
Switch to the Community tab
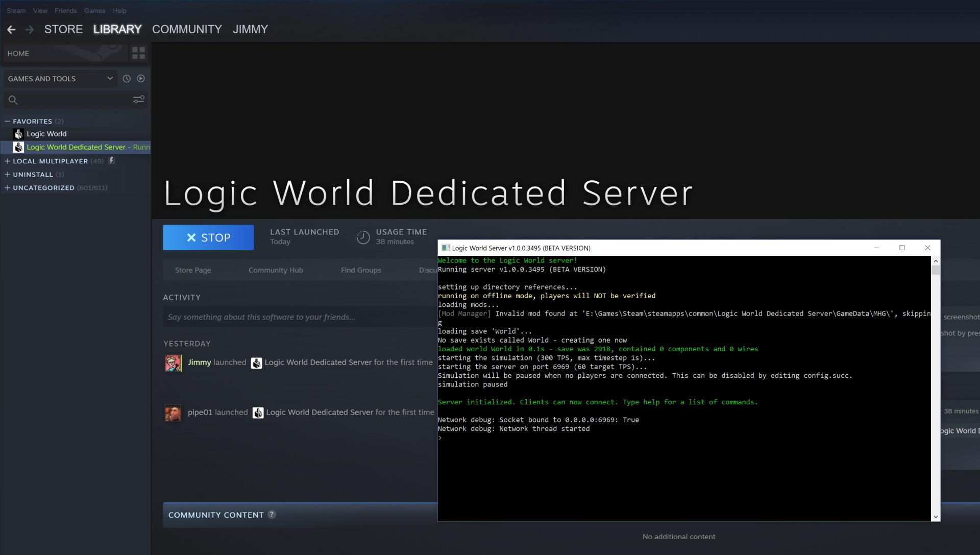(x=187, y=30)
